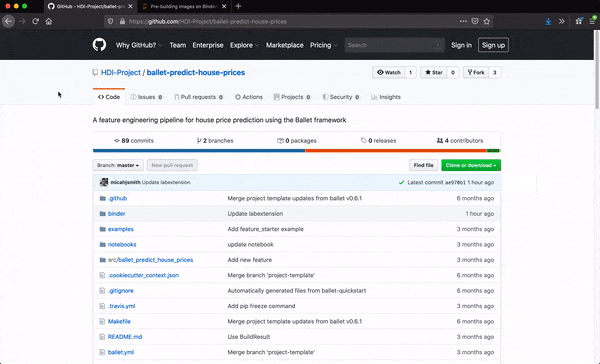The height and width of the screenshot is (364, 600).
Task: Open the .travis.yml file
Action: pos(122,306)
